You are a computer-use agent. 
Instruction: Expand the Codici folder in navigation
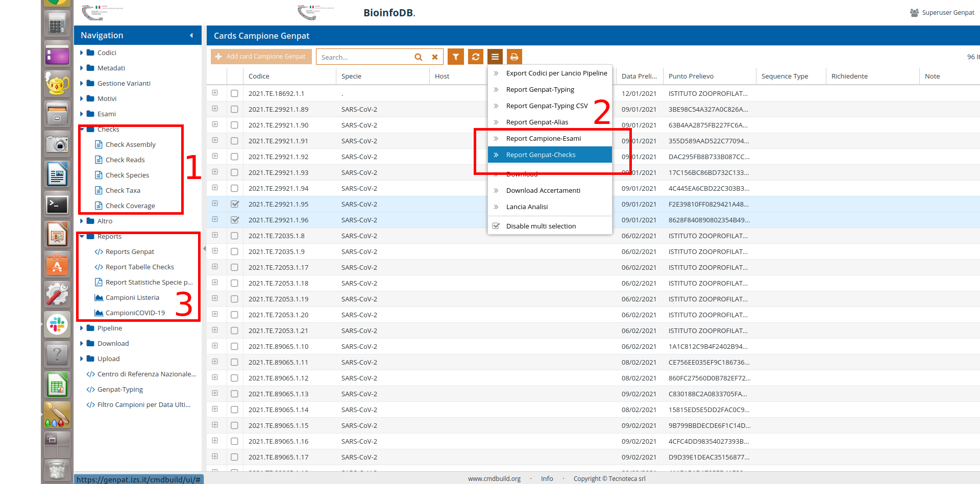point(82,53)
